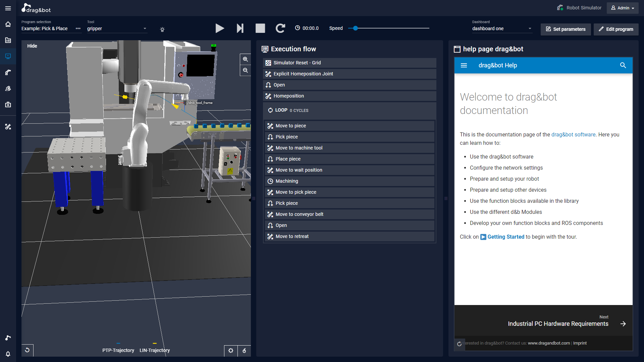Click the rotate icon beside viewer gear
Screen dimensions: 644x362
pyautogui.click(x=244, y=351)
